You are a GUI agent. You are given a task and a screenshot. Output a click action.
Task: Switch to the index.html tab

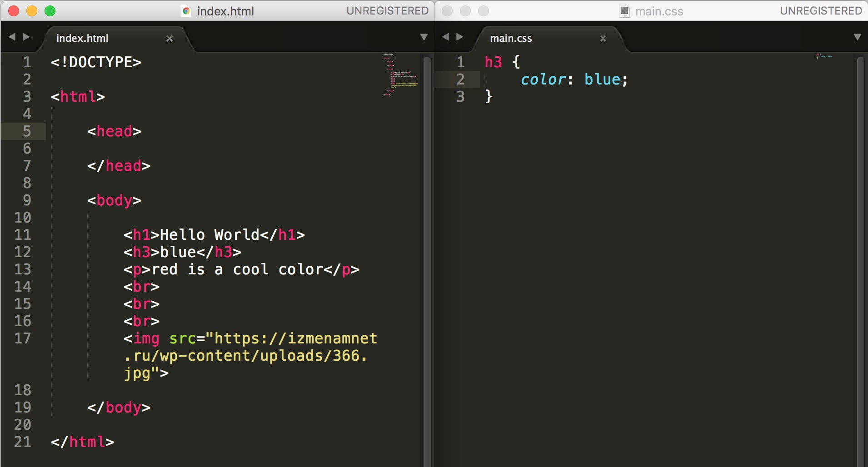coord(82,38)
